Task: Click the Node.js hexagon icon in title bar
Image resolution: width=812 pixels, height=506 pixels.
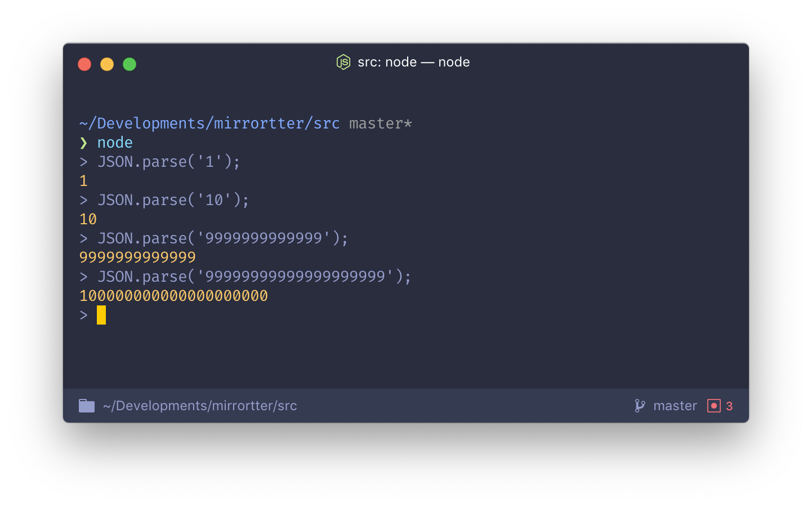Action: (x=343, y=62)
